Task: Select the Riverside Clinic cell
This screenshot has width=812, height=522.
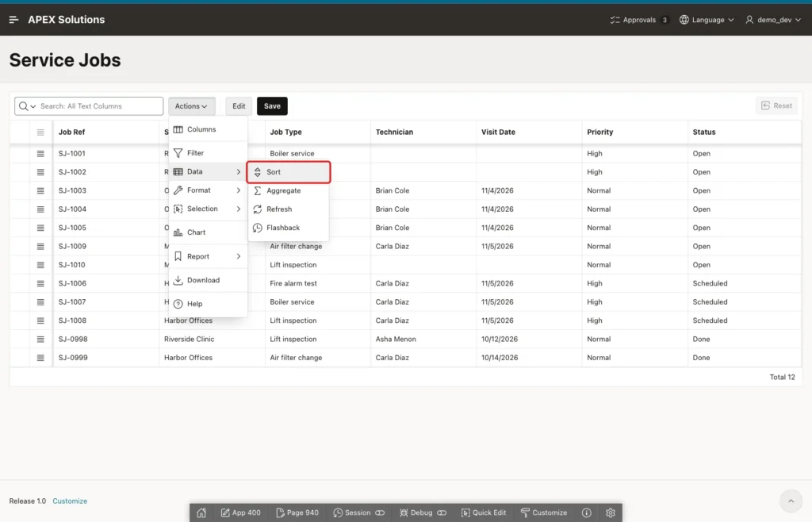Action: (x=212, y=340)
